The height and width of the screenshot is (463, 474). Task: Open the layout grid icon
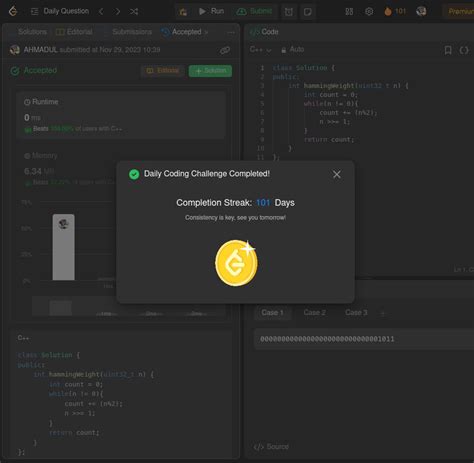point(349,12)
